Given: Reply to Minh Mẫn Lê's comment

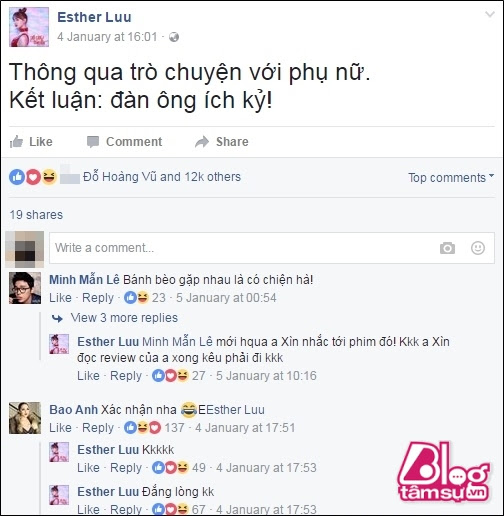Looking at the screenshot, I should tap(98, 298).
